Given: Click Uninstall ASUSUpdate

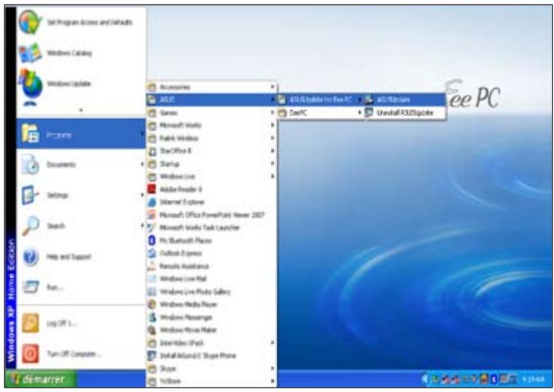Looking at the screenshot, I should click(x=405, y=112).
